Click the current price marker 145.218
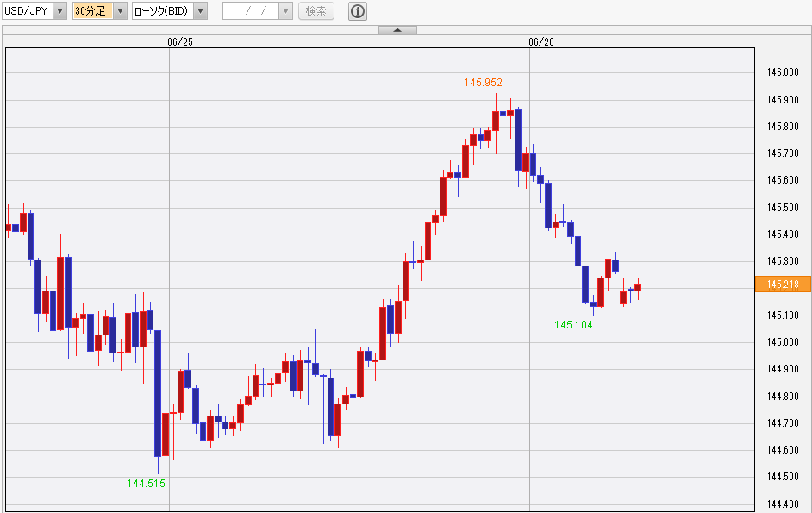 point(783,285)
